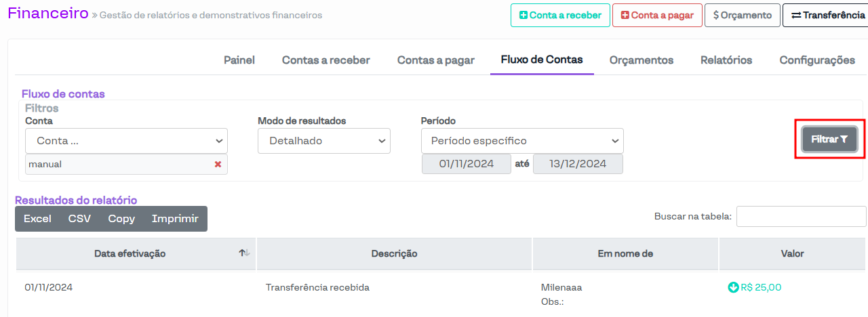Expand the Período dropdown
Screen dimensions: 868x317
click(x=521, y=141)
